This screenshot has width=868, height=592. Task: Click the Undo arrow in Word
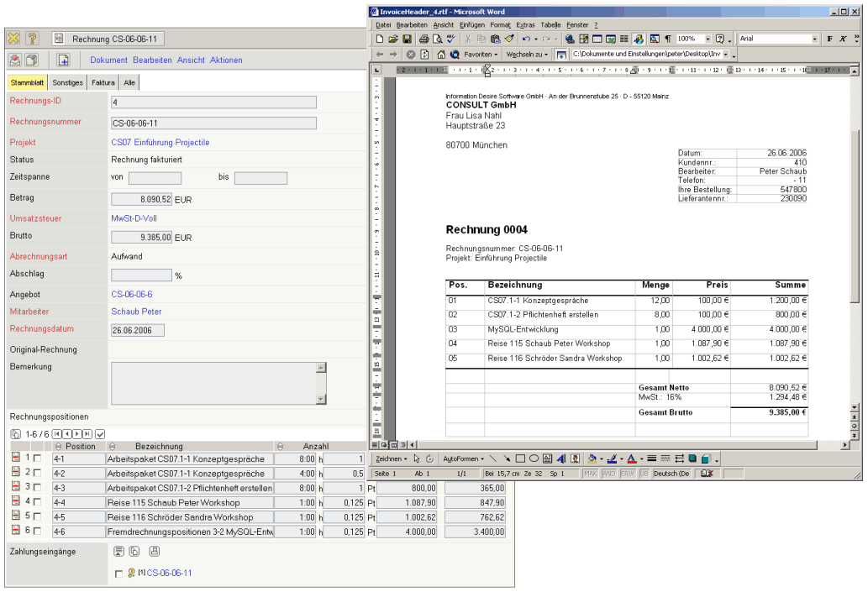click(x=525, y=39)
